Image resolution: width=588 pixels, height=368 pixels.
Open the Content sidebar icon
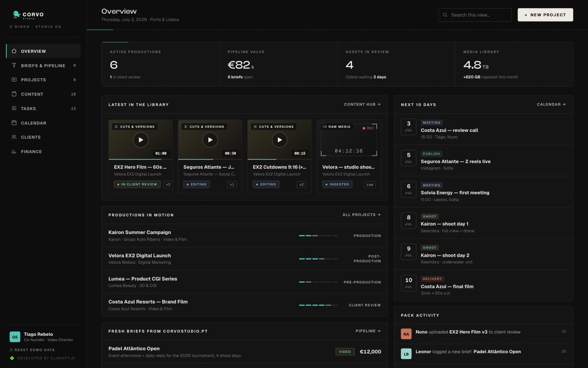pos(14,94)
